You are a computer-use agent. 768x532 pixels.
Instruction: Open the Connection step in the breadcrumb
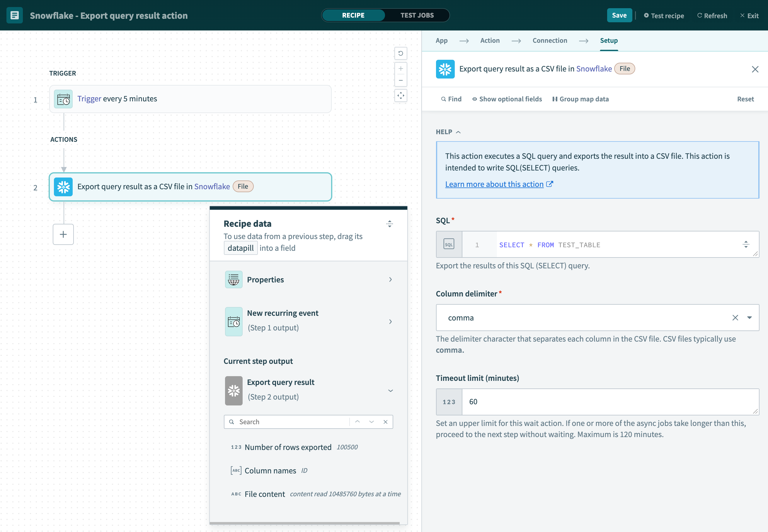coord(549,40)
